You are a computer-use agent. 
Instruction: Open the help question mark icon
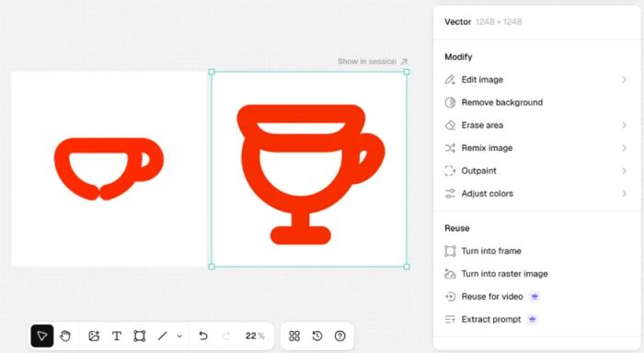click(340, 336)
